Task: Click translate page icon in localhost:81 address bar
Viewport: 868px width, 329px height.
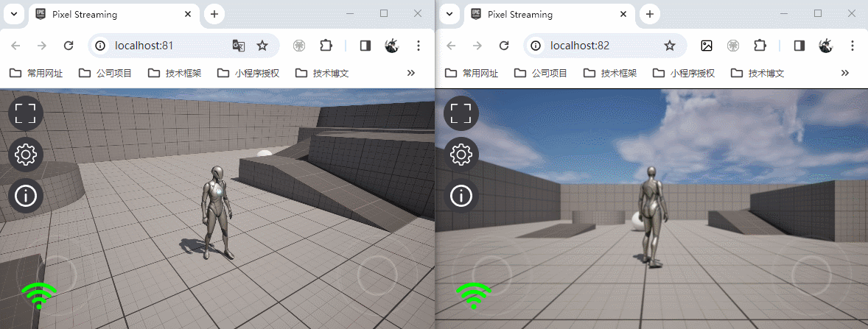Action: [x=239, y=46]
